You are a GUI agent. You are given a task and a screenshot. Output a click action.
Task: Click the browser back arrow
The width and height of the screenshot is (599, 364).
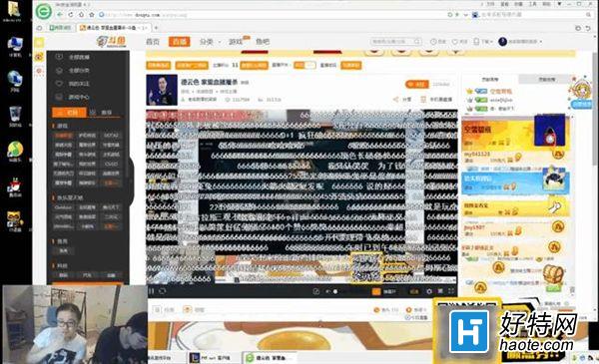60,15
